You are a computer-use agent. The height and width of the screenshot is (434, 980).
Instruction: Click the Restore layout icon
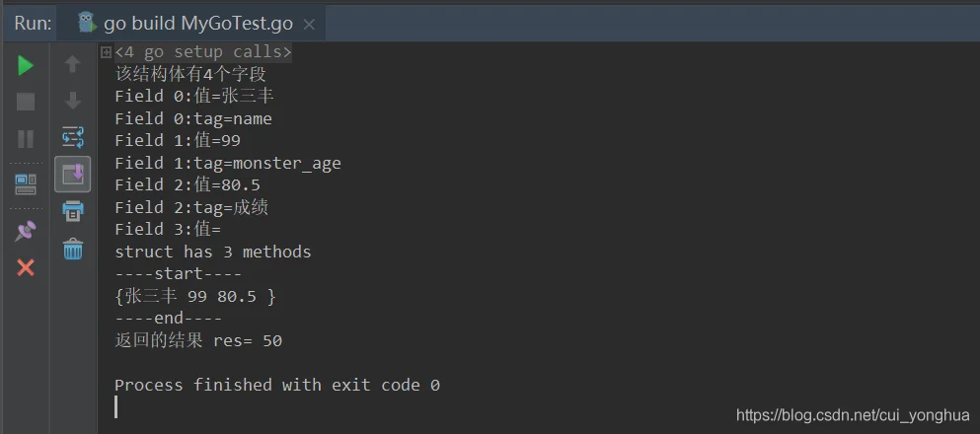(x=26, y=184)
